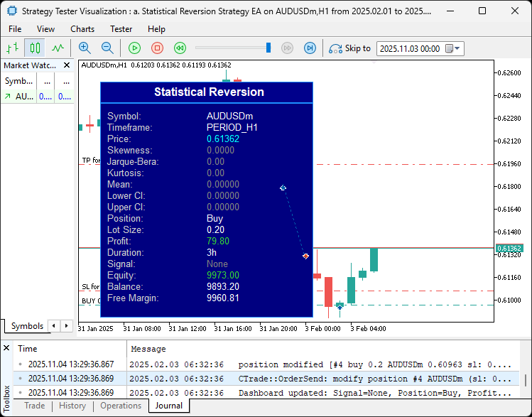This screenshot has height=417, width=532.
Task: Click the Price value 0.61362 on dashboard
Action: point(223,139)
